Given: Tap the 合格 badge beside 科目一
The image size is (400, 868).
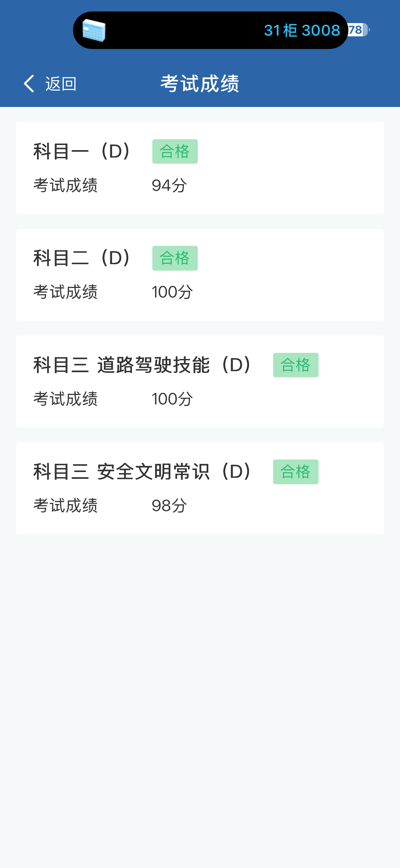Looking at the screenshot, I should point(175,151).
